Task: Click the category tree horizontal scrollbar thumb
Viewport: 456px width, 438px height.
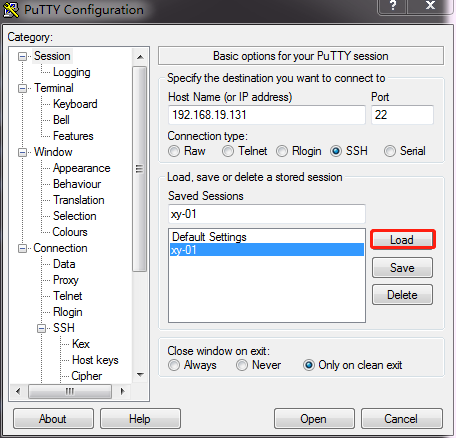Action: point(70,391)
